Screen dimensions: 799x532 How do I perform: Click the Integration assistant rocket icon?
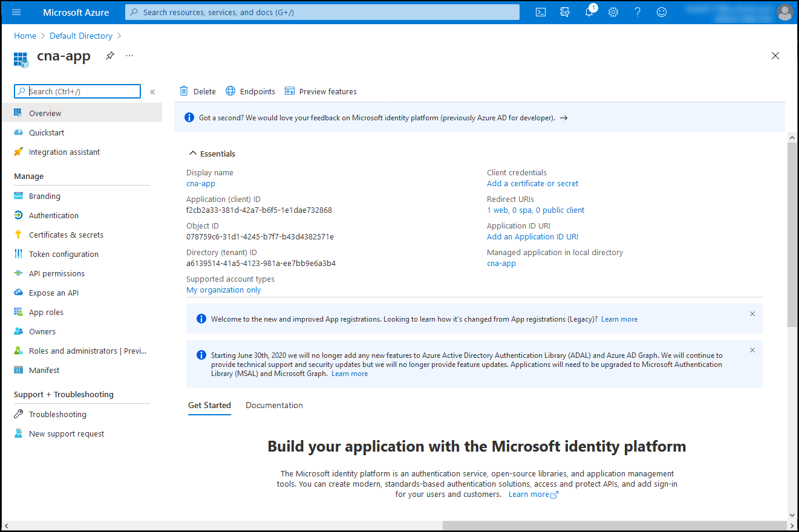[x=18, y=152]
